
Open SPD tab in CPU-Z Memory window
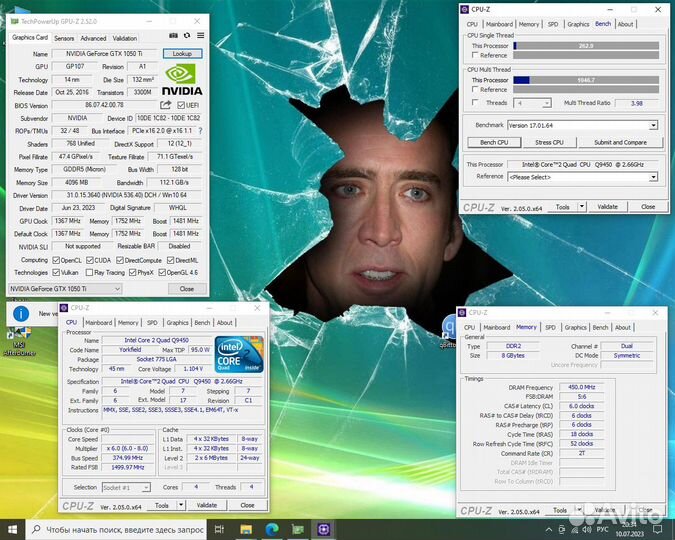click(x=550, y=327)
